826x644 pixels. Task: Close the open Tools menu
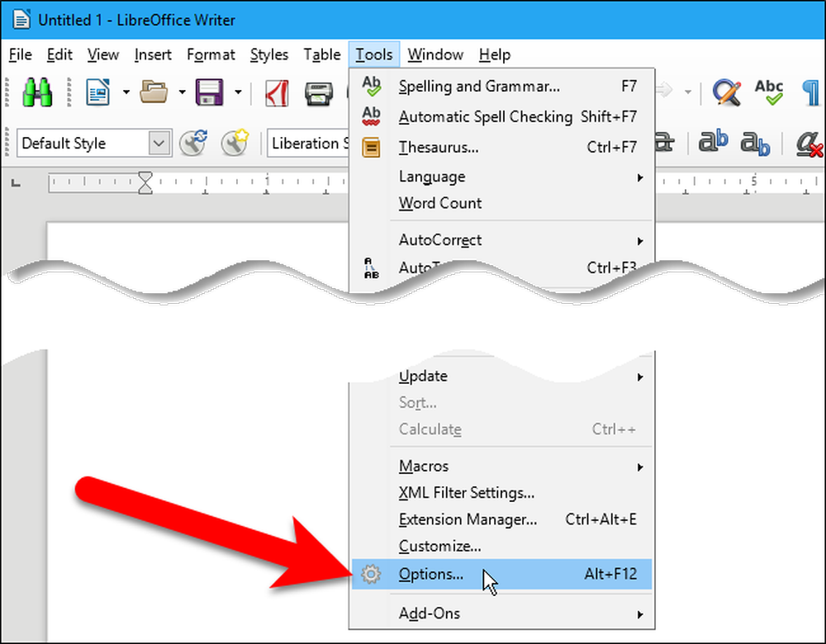point(374,54)
